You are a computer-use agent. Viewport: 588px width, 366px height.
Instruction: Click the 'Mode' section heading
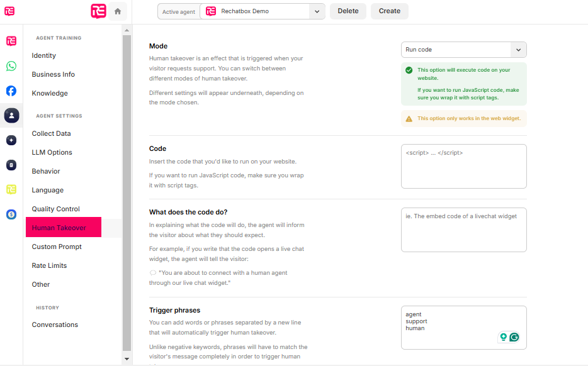(x=158, y=46)
